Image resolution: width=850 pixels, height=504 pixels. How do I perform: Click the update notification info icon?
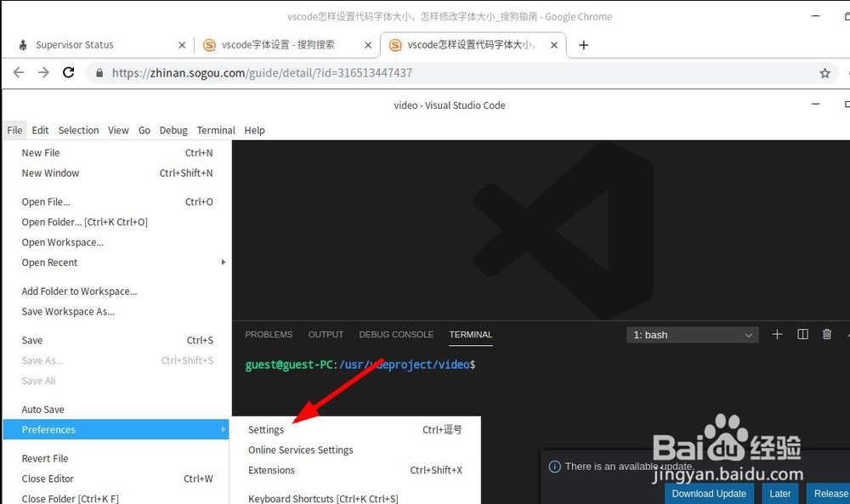[x=554, y=467]
